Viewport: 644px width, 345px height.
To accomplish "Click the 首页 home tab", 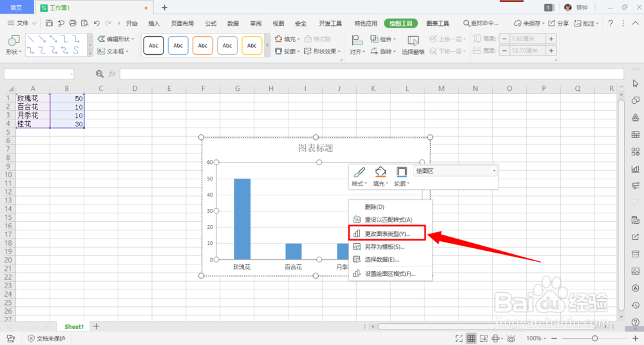I will [x=17, y=7].
